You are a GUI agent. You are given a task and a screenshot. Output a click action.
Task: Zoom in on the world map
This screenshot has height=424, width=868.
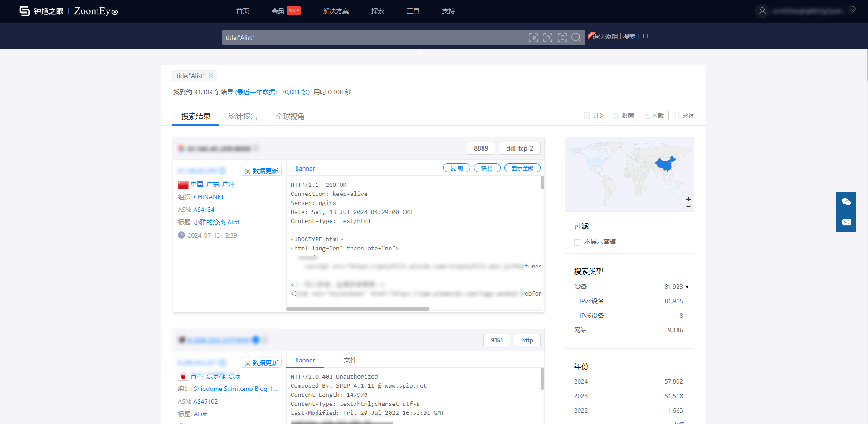click(688, 199)
